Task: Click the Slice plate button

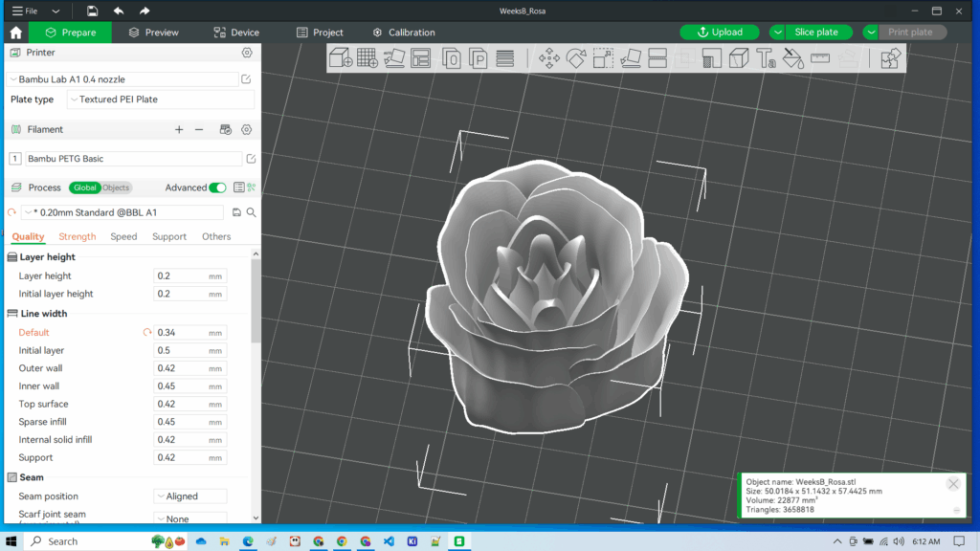Action: point(818,32)
